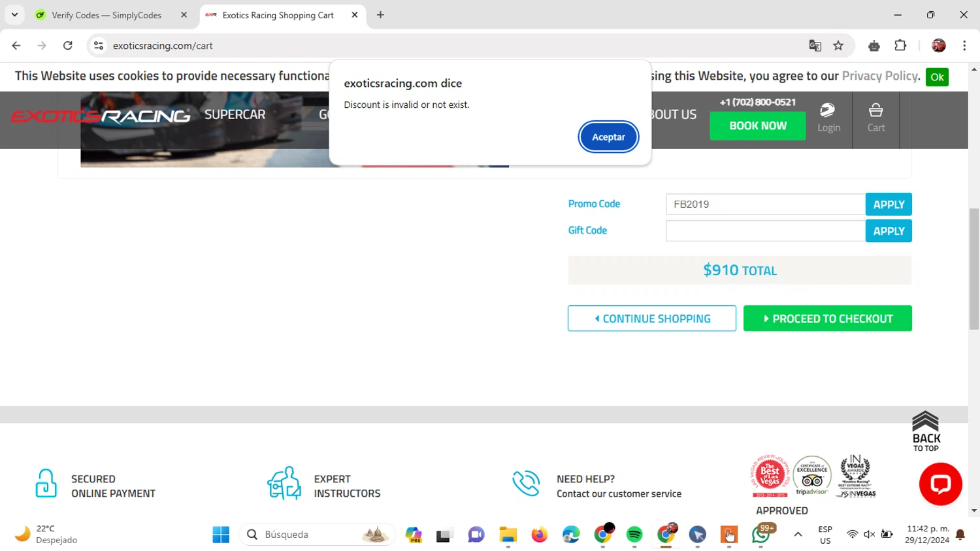Open the Chrome profile avatar
This screenshot has height=551, width=980.
click(939, 46)
